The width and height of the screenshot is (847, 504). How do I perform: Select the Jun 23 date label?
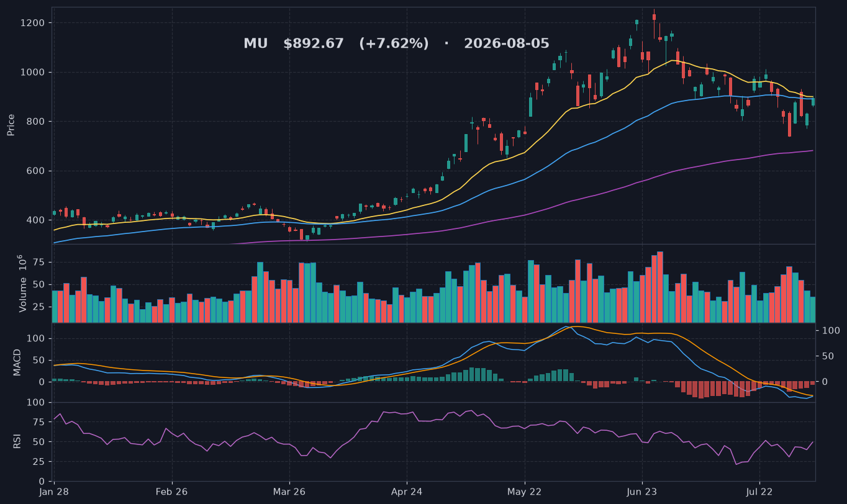(x=642, y=492)
